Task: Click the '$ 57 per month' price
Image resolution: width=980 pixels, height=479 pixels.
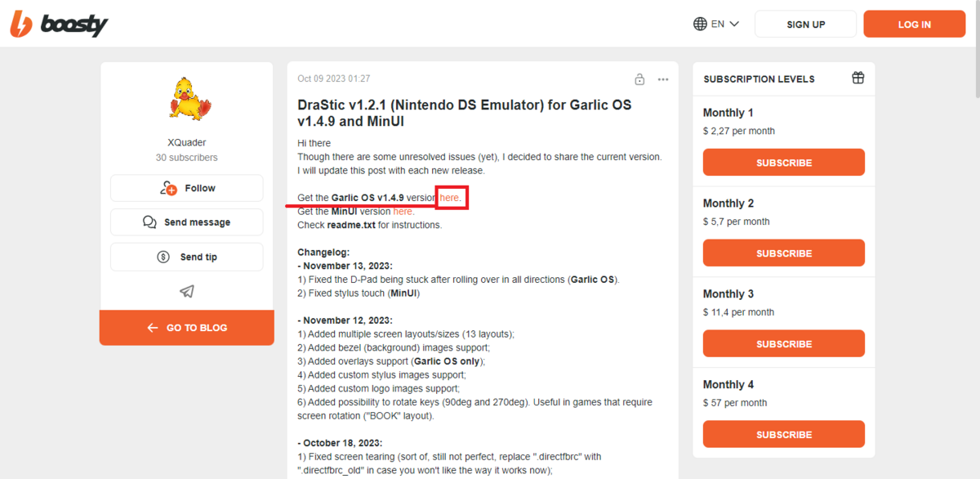Action: coord(735,403)
